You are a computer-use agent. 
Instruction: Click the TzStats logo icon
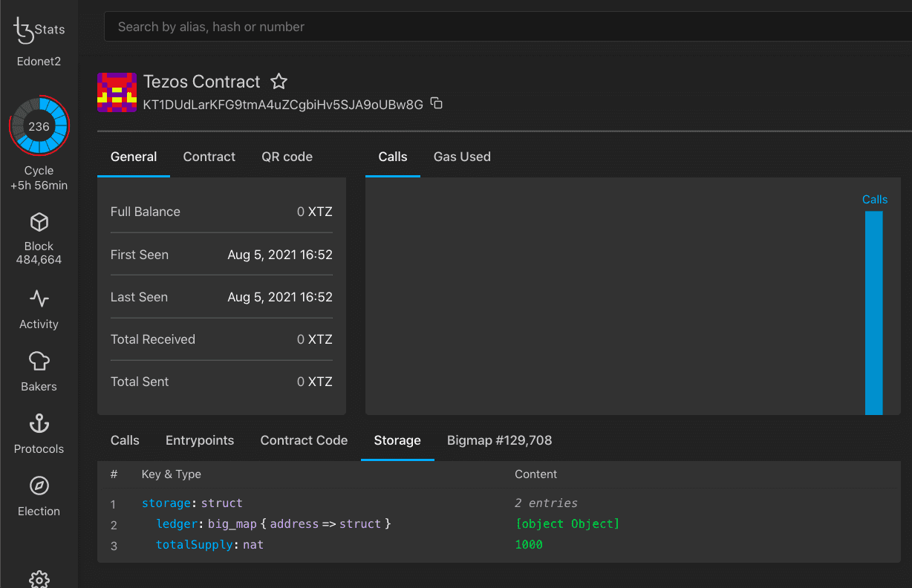pos(25,30)
